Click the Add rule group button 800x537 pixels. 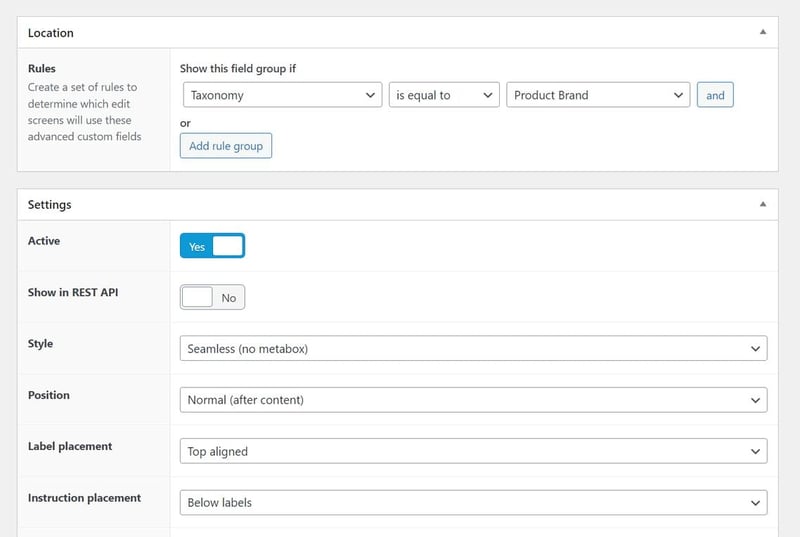coord(226,146)
